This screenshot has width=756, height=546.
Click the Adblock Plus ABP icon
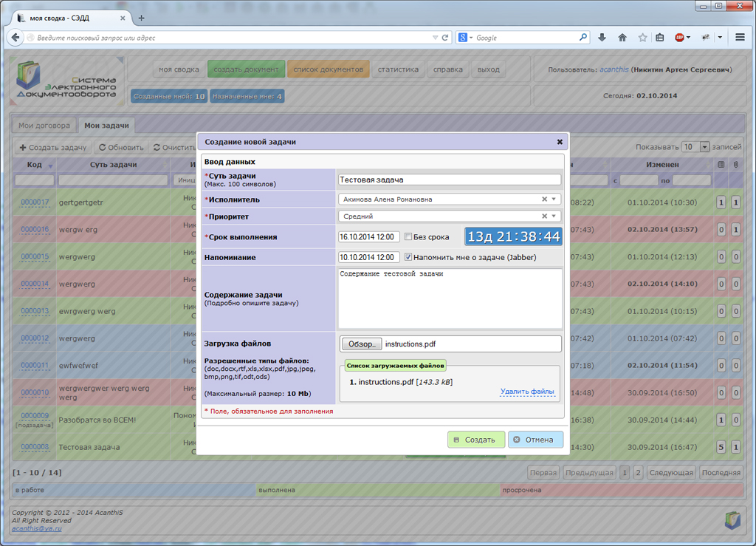[x=679, y=38]
